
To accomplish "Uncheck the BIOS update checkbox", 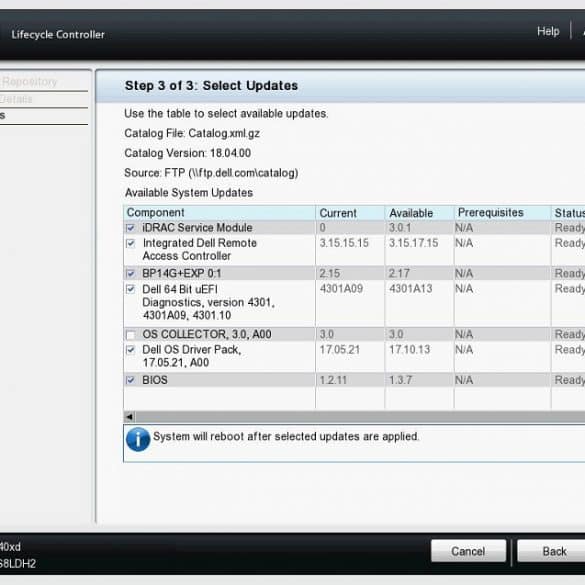I will tap(131, 380).
